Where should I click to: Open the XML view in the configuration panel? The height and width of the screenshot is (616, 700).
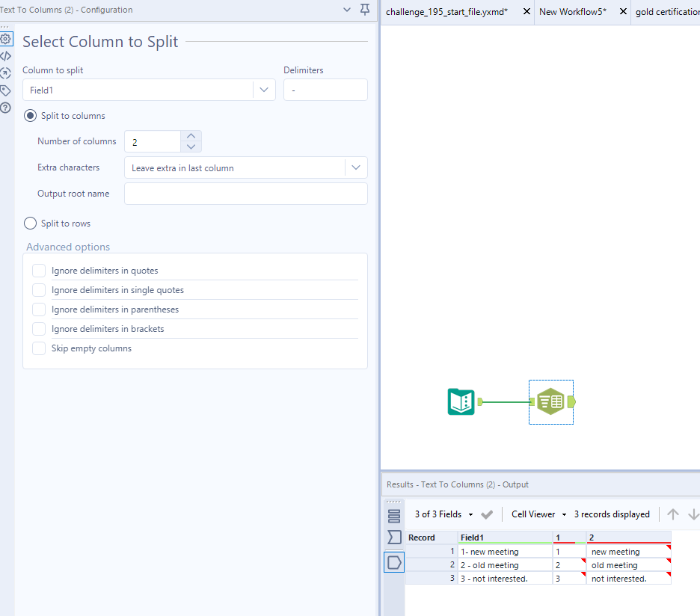[x=7, y=55]
